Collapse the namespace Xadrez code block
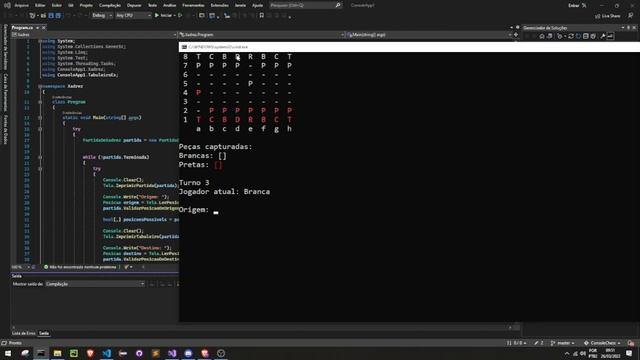Viewport: 640px width, 360px height. (x=40, y=87)
